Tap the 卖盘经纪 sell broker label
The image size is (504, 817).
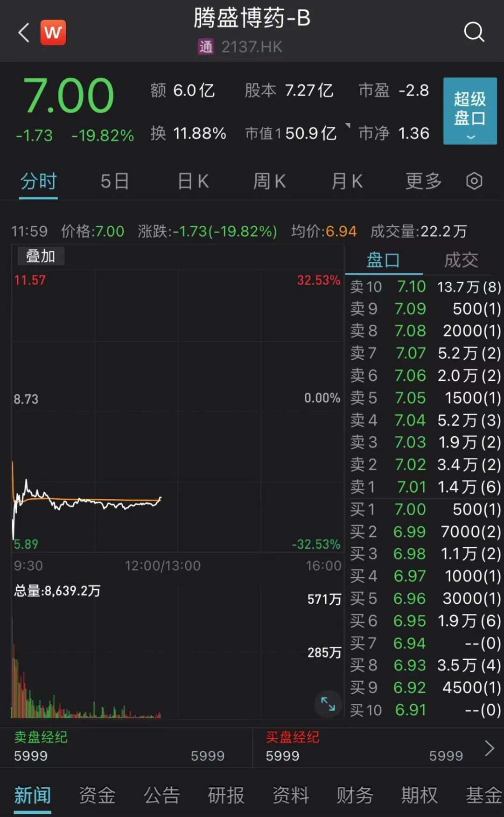pyautogui.click(x=41, y=737)
